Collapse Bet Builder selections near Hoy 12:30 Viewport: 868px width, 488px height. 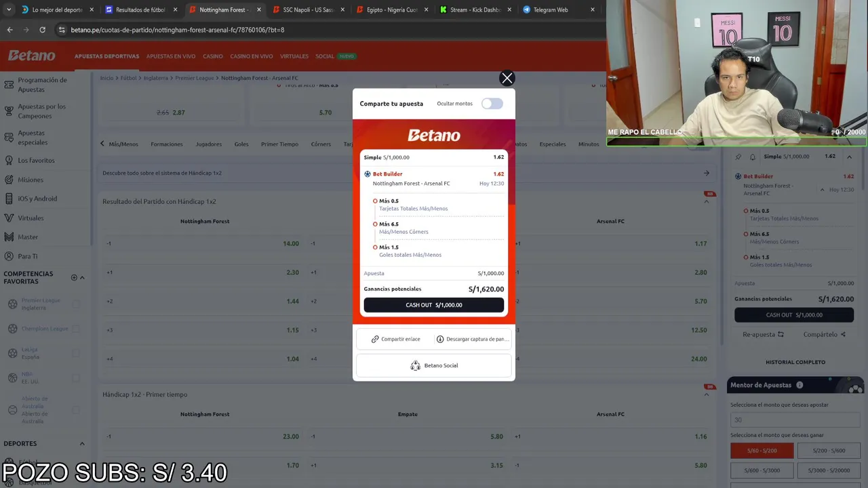(823, 190)
